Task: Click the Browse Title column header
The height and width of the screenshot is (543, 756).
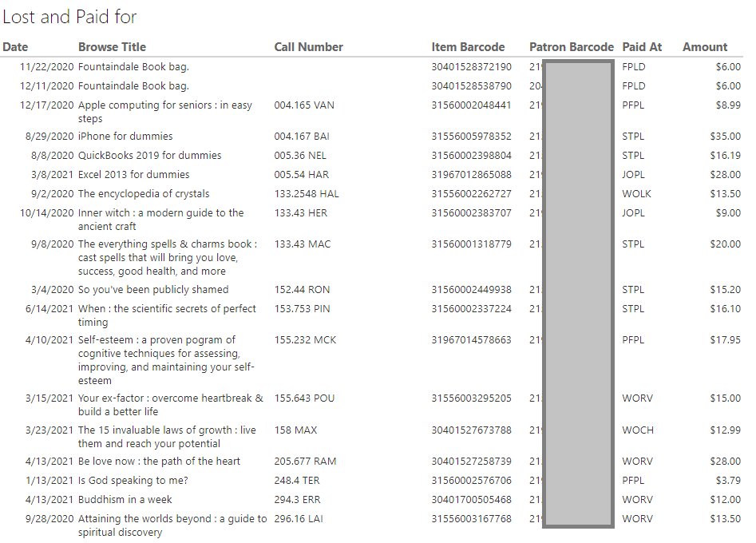Action: point(112,47)
